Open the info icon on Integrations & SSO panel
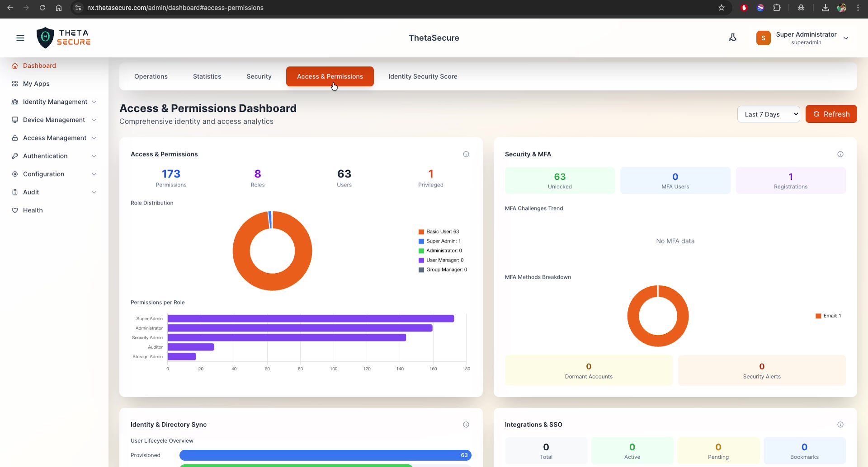868x467 pixels. tap(841, 425)
